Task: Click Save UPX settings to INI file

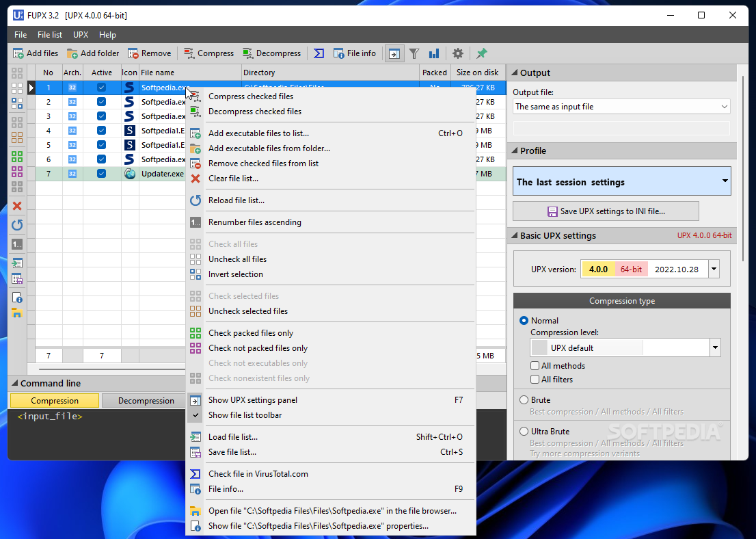Action: click(x=606, y=211)
